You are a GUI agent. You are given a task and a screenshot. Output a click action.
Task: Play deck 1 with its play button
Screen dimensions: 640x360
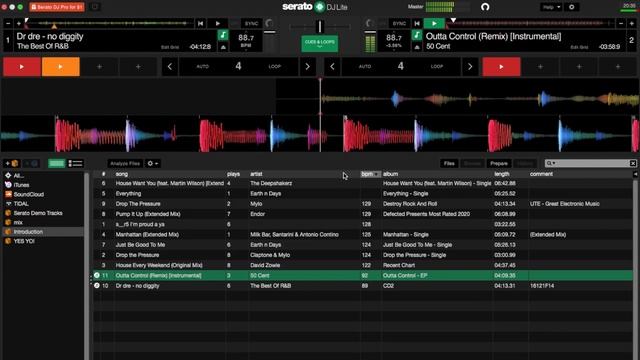coord(218,24)
